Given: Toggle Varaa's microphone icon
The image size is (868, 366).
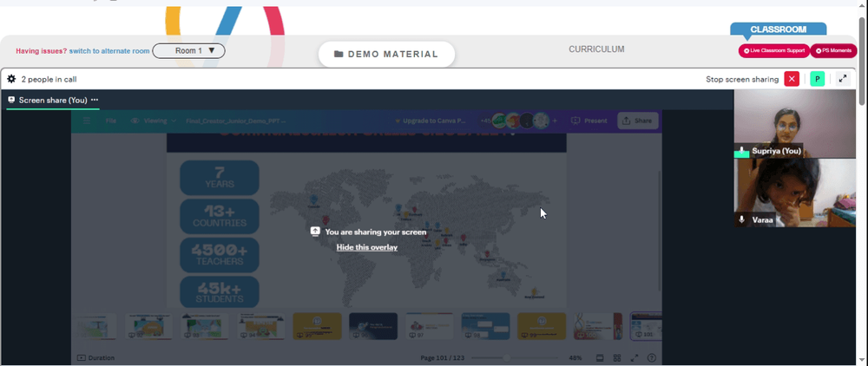Looking at the screenshot, I should (742, 219).
